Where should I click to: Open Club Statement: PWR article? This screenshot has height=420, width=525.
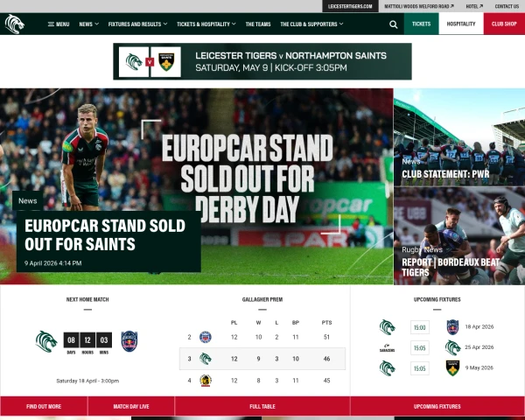click(x=445, y=174)
